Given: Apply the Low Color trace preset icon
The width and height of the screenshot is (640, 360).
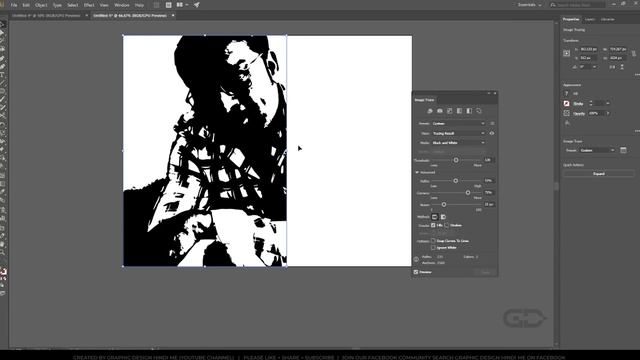Looking at the screenshot, I should click(x=449, y=111).
